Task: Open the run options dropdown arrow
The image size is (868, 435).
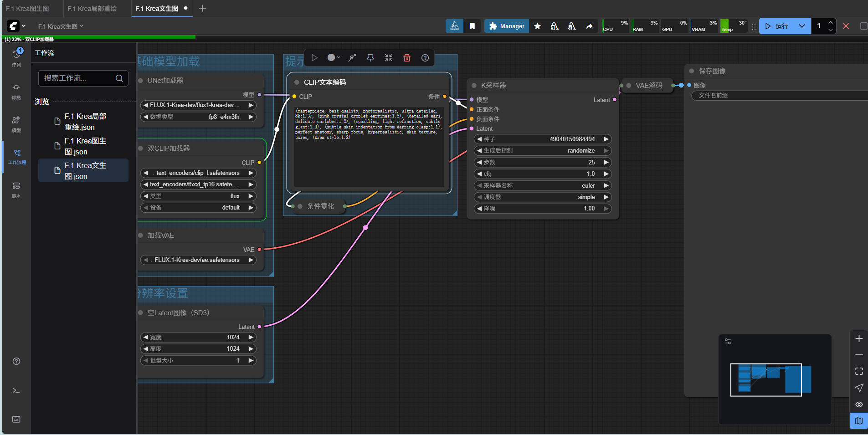Action: pyautogui.click(x=802, y=26)
